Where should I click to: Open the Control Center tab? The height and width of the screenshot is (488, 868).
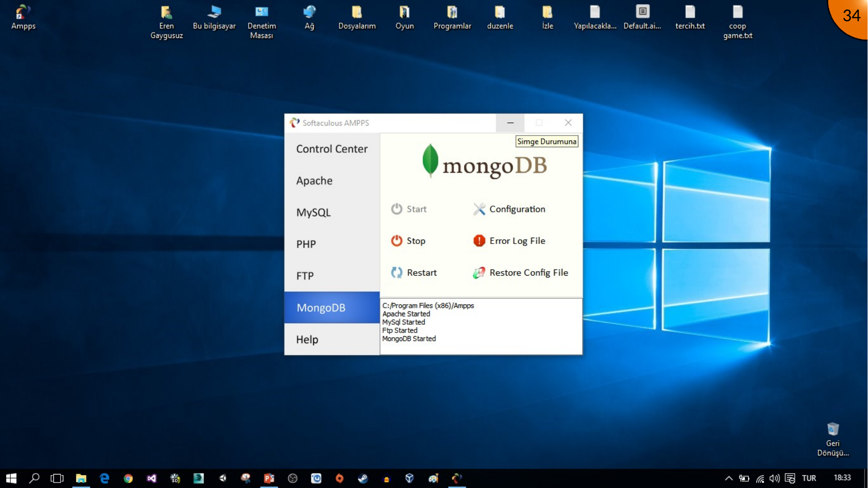pos(332,149)
